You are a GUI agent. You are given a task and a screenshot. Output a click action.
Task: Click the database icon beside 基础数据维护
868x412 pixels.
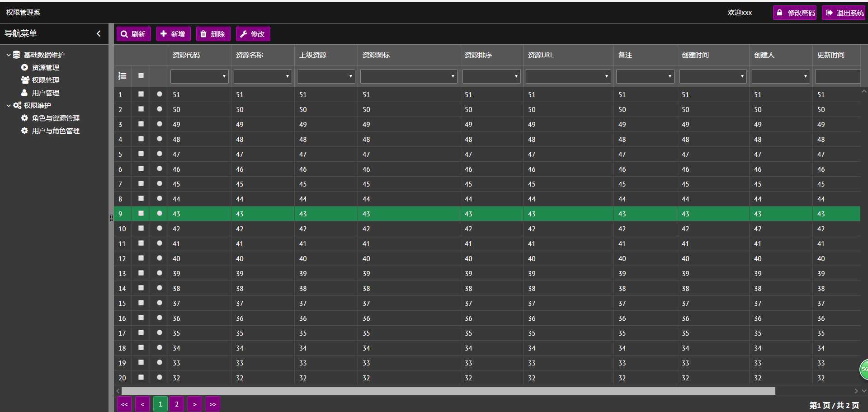tap(16, 55)
